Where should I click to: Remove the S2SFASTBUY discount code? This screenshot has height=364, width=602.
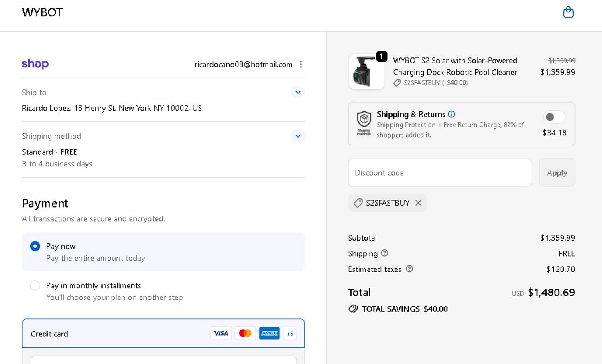(x=418, y=203)
